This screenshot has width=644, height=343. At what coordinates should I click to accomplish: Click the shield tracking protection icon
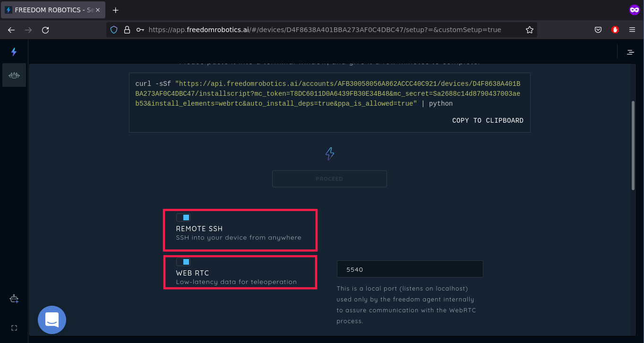(x=114, y=30)
